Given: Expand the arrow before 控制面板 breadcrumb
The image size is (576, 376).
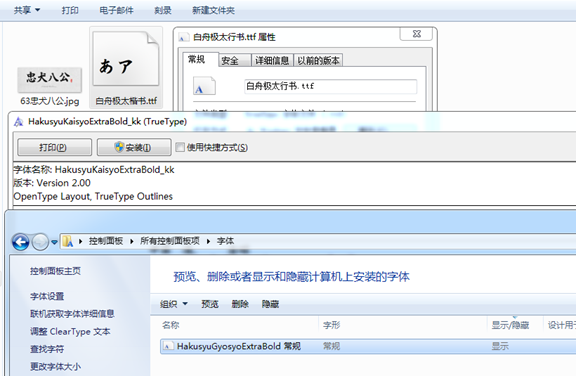Looking at the screenshot, I should click(80, 242).
